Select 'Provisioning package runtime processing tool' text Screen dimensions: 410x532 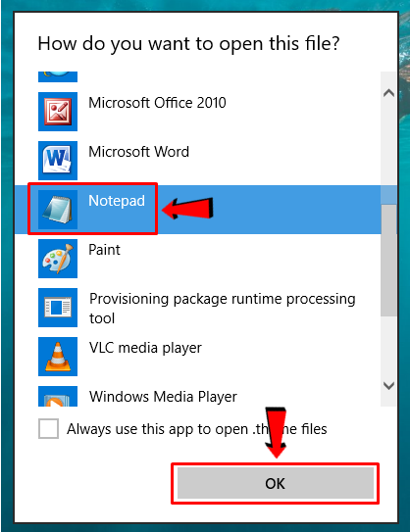pos(223,308)
